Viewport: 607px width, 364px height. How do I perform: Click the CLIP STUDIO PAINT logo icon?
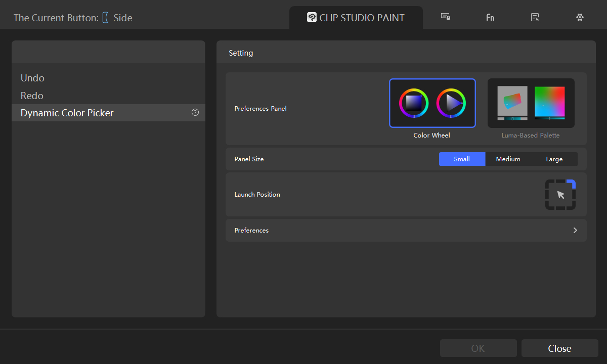[x=313, y=17]
